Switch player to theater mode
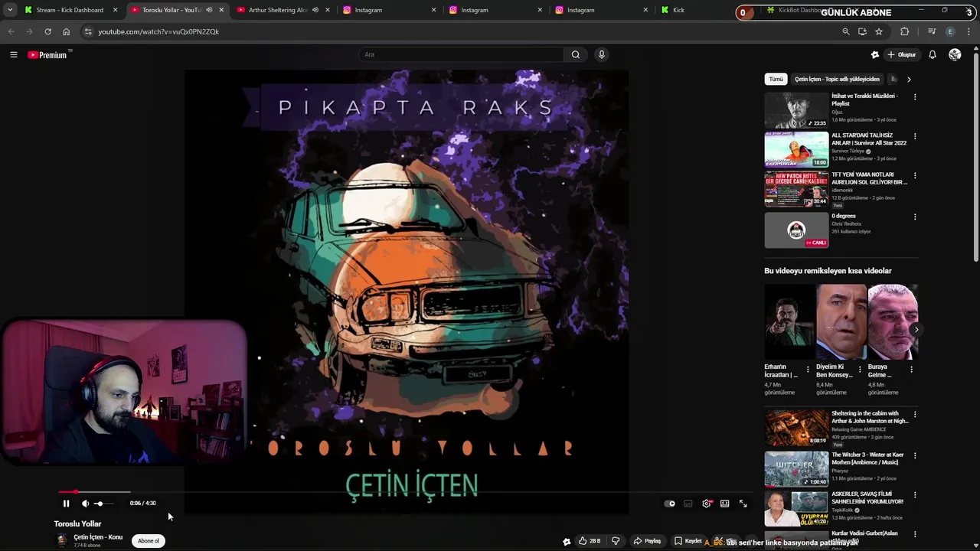This screenshot has height=551, width=980. (724, 504)
